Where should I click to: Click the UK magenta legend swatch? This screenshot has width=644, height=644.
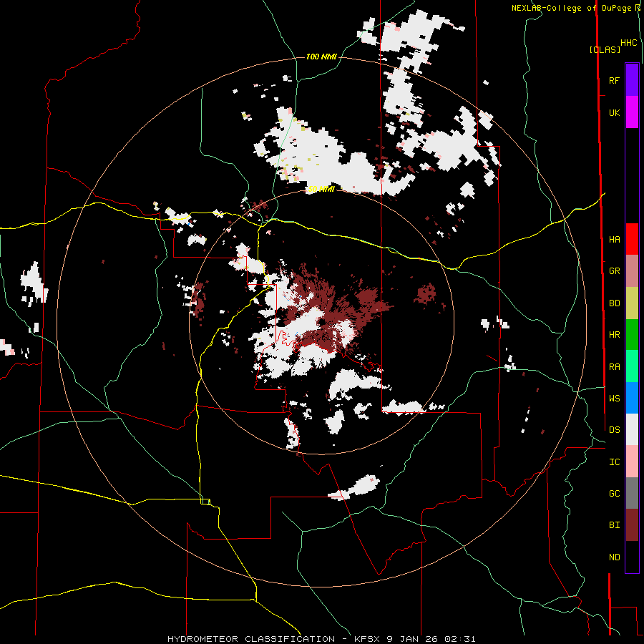(x=632, y=112)
